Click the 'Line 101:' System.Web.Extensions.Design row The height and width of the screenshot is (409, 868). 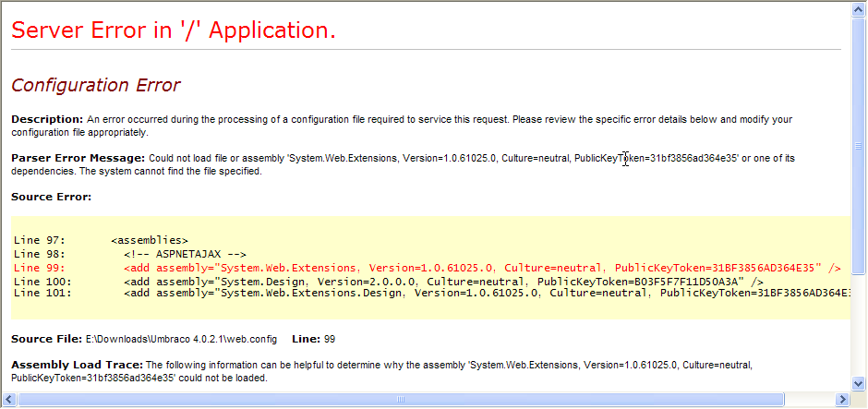pyautogui.click(x=432, y=293)
